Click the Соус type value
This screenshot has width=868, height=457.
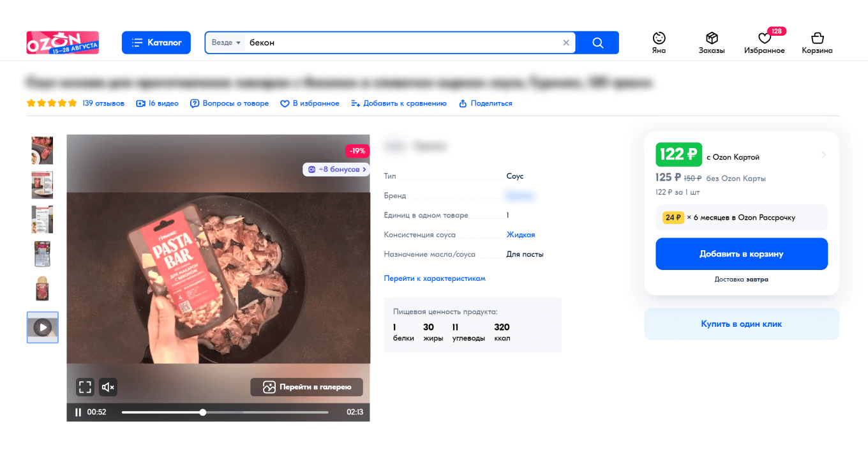(x=515, y=176)
